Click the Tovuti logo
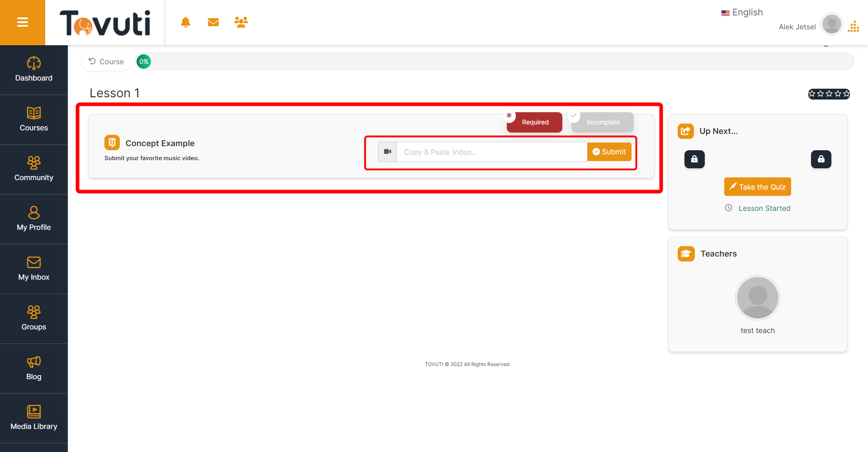868x452 pixels. tap(105, 23)
